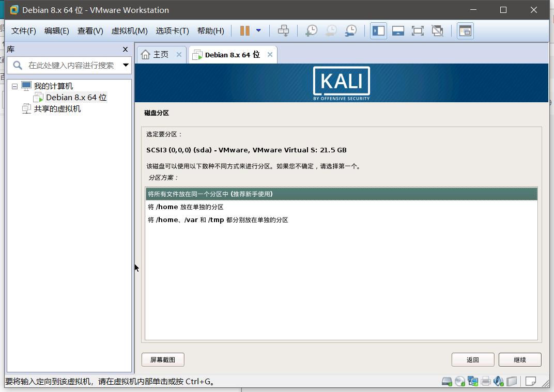Minimize the VMware Workstation window
The image size is (554, 392).
pos(473,10)
